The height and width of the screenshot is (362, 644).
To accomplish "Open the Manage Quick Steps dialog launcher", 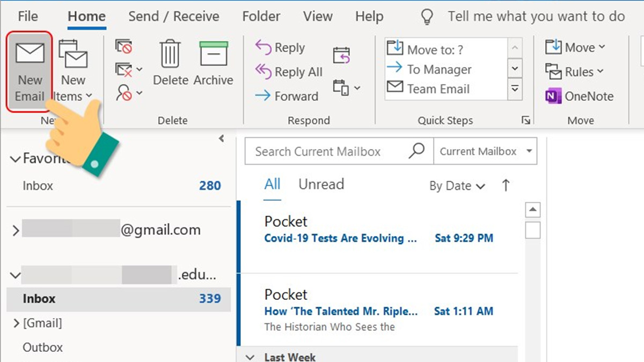I will tap(525, 121).
